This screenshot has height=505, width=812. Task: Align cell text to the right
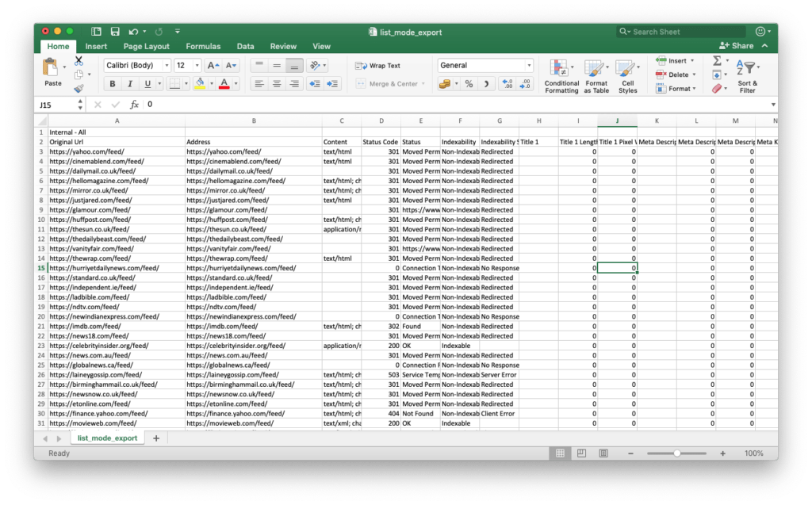click(294, 83)
